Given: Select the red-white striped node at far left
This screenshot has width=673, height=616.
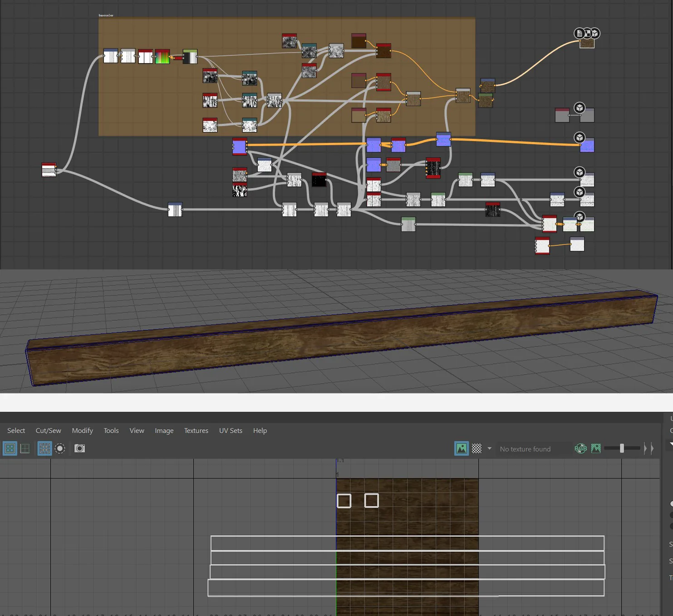Looking at the screenshot, I should coord(49,170).
